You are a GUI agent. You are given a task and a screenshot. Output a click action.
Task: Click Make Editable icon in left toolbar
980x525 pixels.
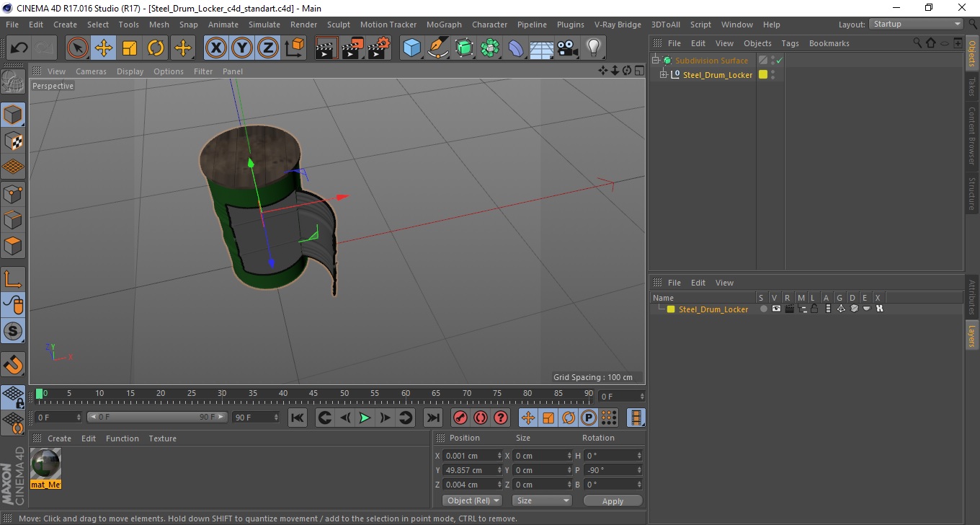[x=13, y=81]
